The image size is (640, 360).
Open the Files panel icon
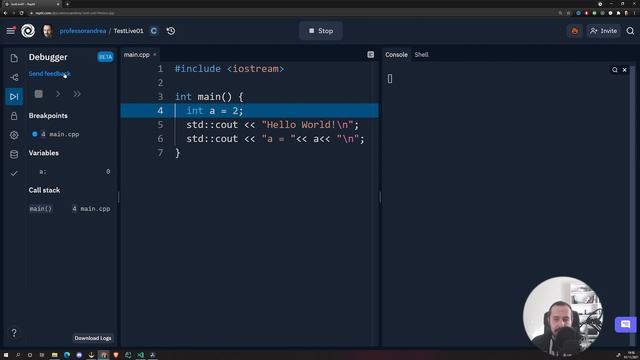click(x=14, y=58)
